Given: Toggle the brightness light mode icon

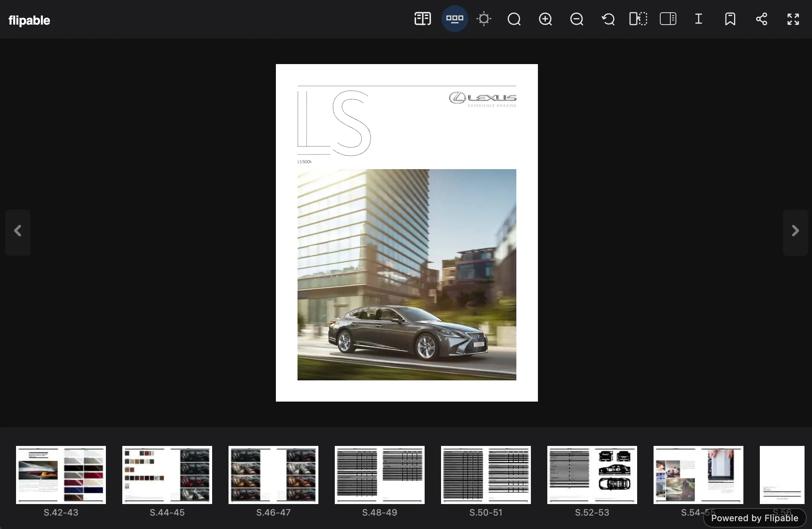Looking at the screenshot, I should click(484, 19).
